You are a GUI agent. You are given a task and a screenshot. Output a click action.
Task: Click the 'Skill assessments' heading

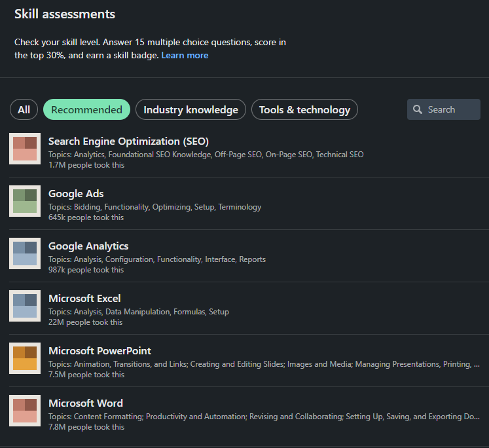[x=65, y=14]
